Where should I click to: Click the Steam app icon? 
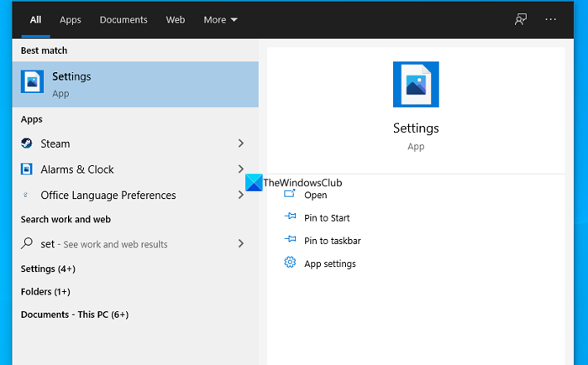pyautogui.click(x=27, y=143)
